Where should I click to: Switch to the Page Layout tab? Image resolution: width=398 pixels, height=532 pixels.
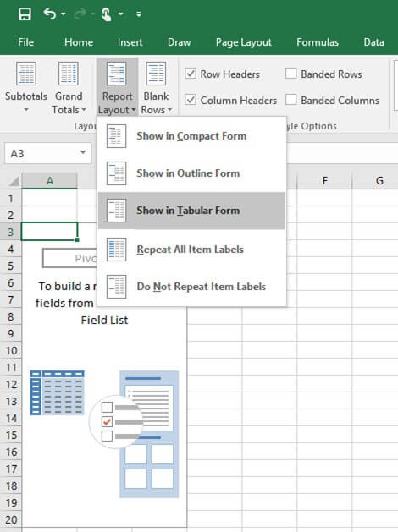(244, 42)
